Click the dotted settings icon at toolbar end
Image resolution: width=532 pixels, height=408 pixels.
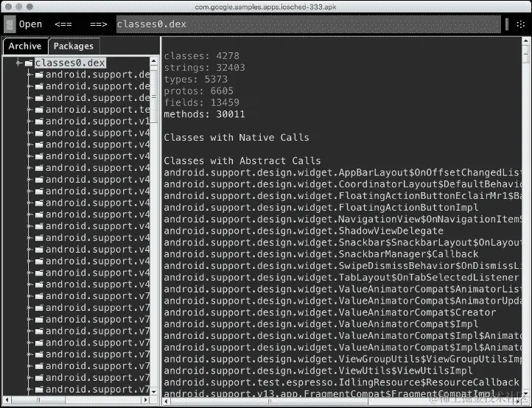[520, 24]
